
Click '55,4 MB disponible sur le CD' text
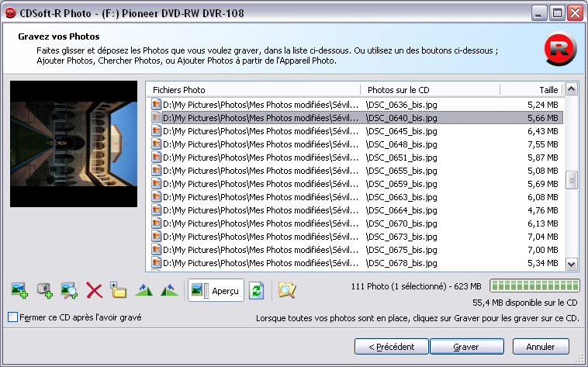tap(525, 303)
